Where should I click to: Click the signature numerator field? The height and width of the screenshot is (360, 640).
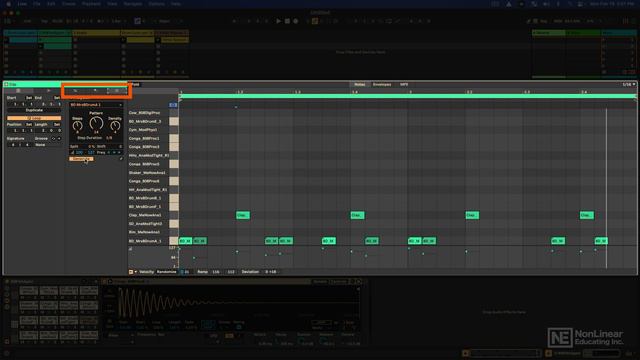(x=13, y=144)
